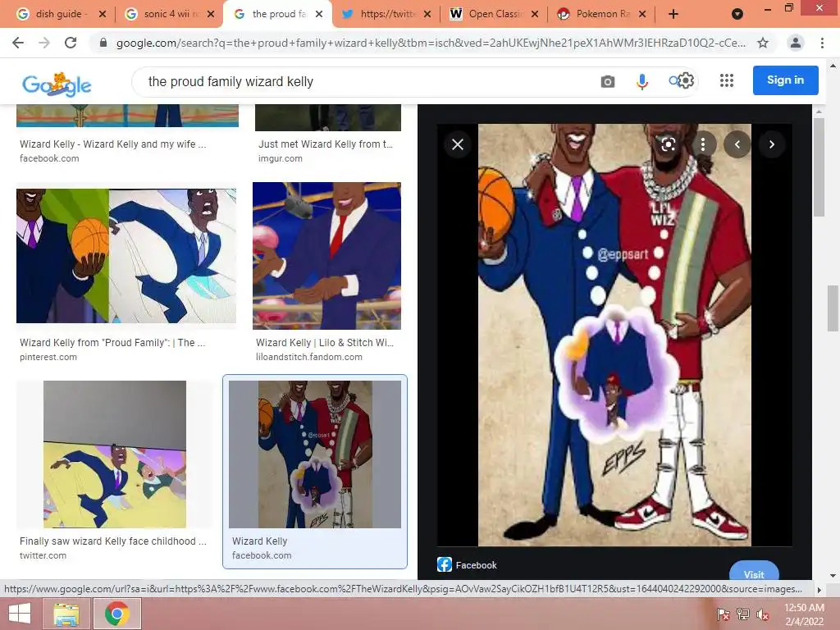The image size is (840, 630).
Task: Reload the current page
Action: click(71, 43)
